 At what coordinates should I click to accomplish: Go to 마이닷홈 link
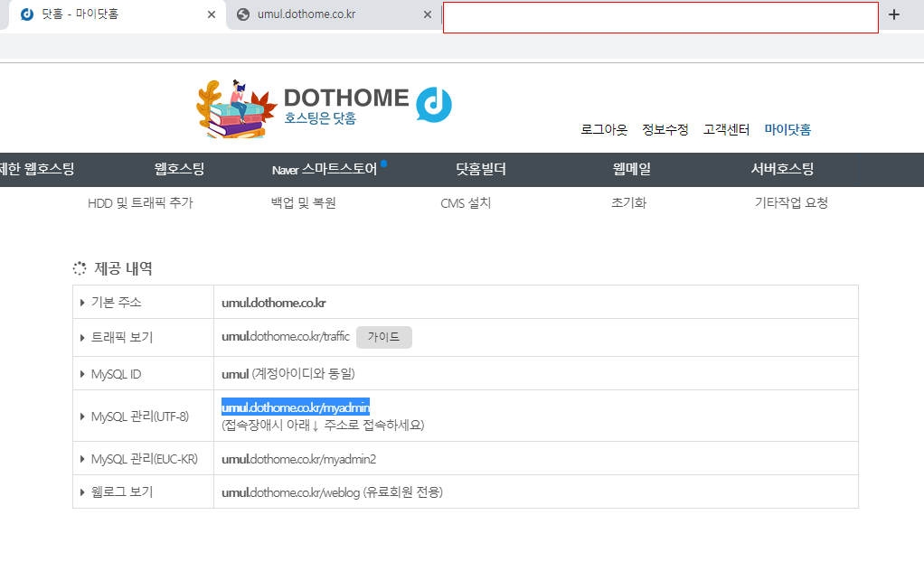click(x=787, y=129)
